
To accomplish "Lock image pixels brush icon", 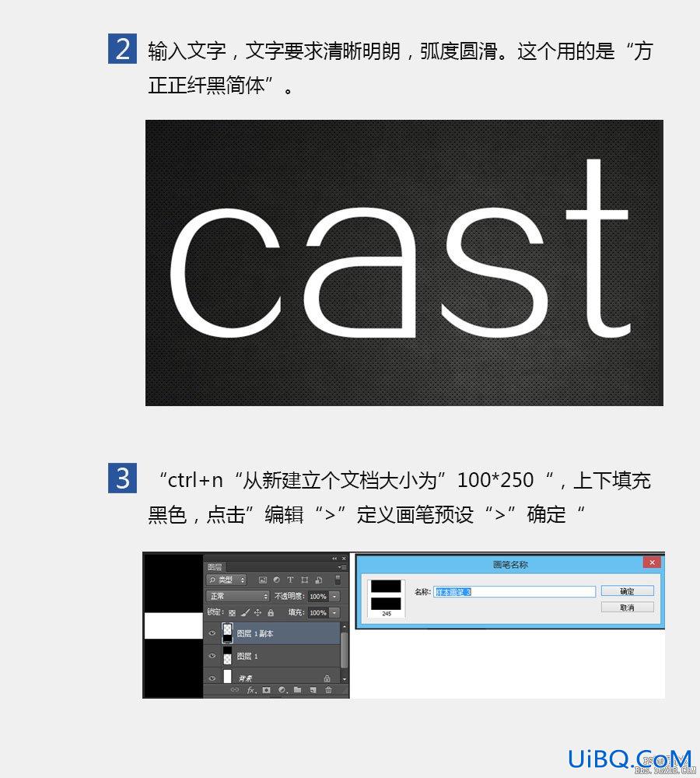I will (x=245, y=613).
